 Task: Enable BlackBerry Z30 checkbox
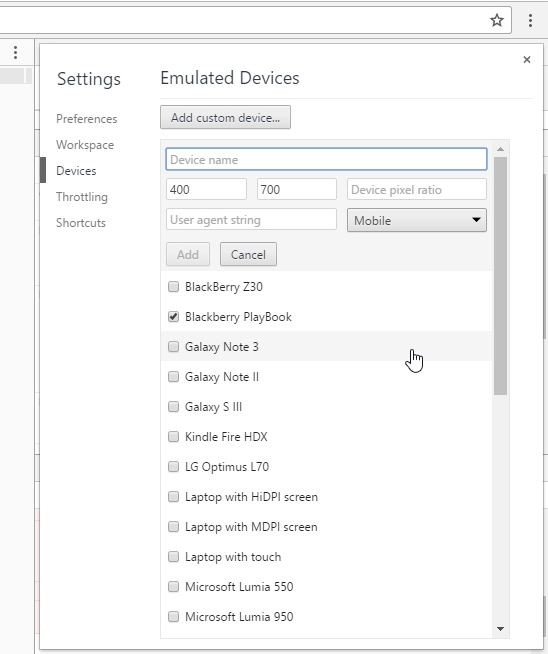[x=173, y=287]
